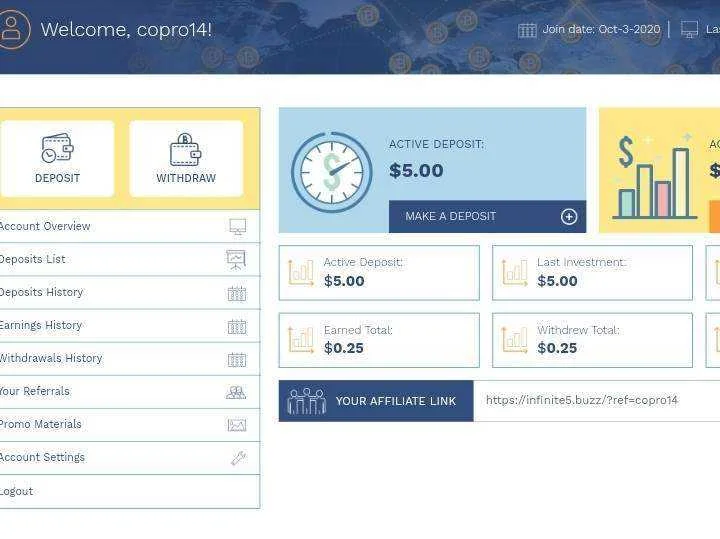Click the people icon on Your Referrals row
Viewport: 720px width, 539px height.
pos(236,392)
